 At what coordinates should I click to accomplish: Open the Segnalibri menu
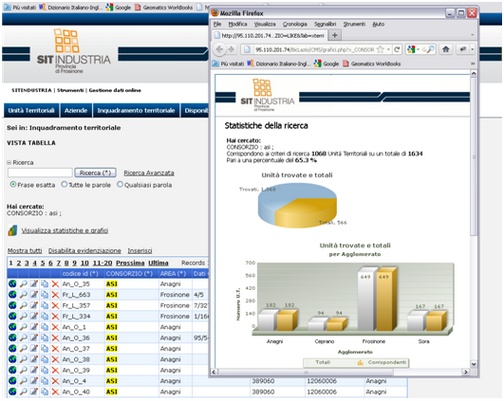click(325, 24)
